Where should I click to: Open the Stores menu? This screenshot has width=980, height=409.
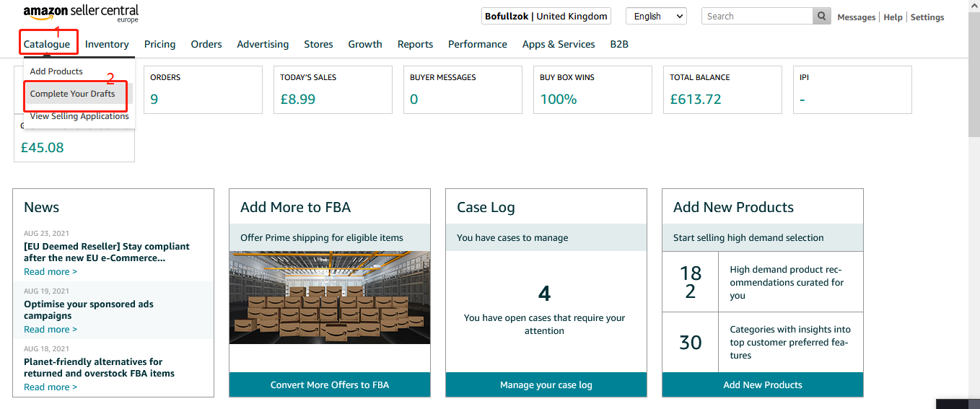(x=318, y=44)
